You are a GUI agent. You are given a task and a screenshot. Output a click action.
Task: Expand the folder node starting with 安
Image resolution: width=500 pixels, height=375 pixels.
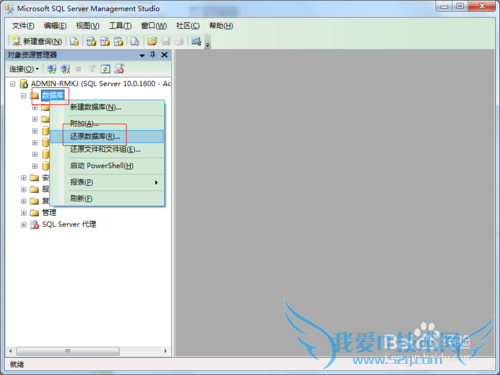coord(24,178)
